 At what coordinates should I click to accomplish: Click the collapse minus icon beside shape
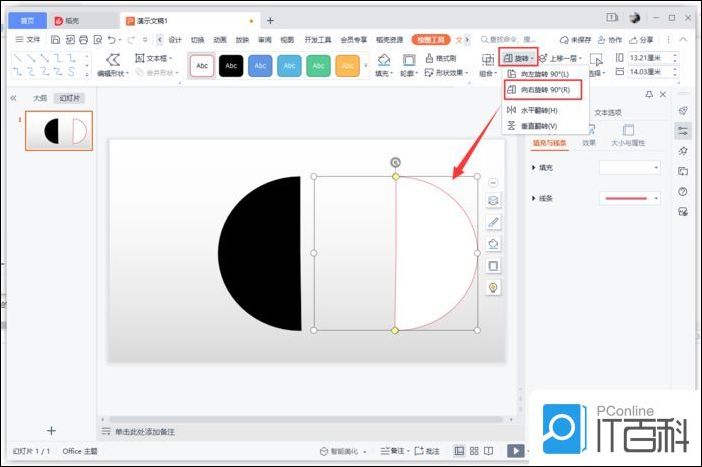click(493, 182)
